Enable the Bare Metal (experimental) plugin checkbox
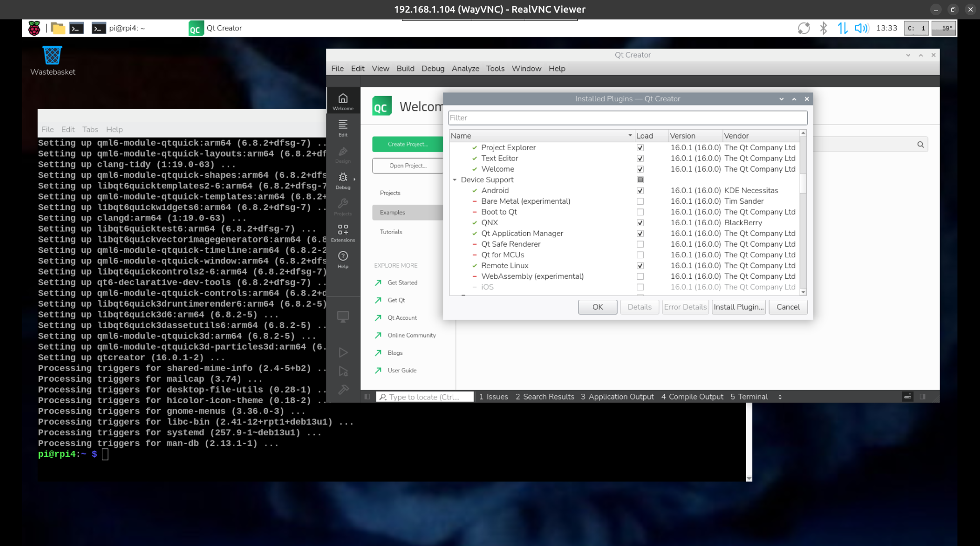The image size is (980, 546). coord(640,201)
